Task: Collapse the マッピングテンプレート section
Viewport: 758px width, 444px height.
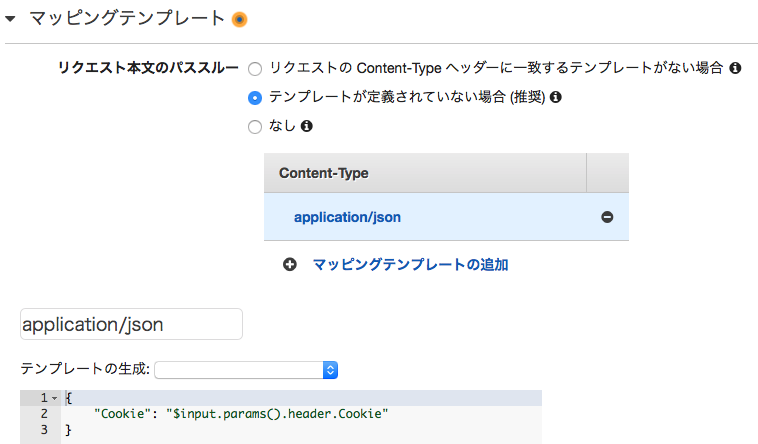Action: coord(11,18)
